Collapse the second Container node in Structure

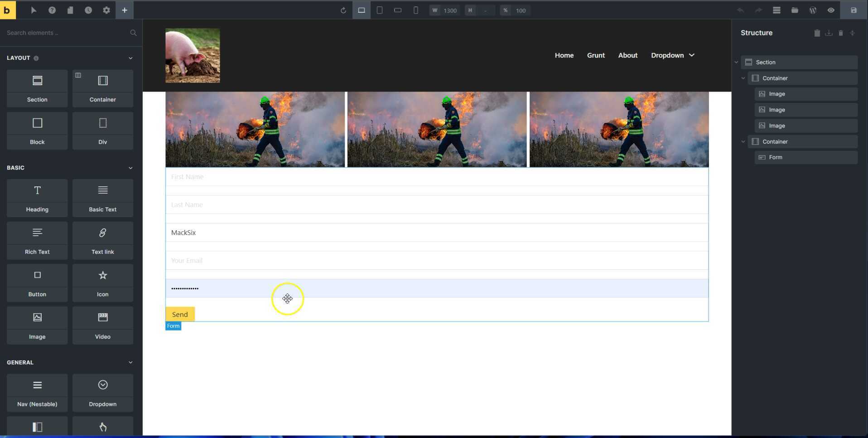point(743,141)
